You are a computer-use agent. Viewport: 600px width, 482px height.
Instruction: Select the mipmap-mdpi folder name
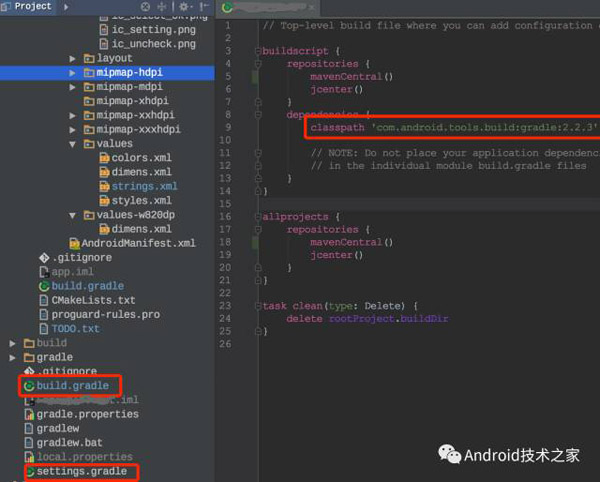(x=129, y=87)
